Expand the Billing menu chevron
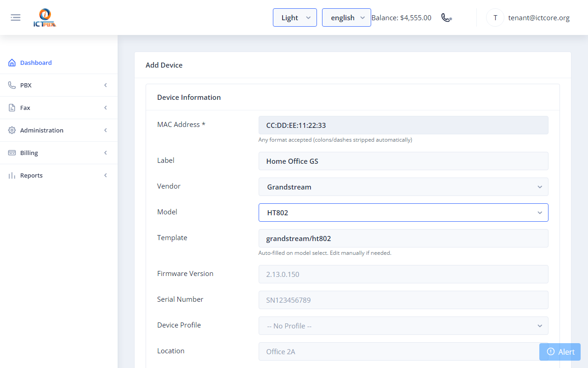588x368 pixels. click(106, 153)
